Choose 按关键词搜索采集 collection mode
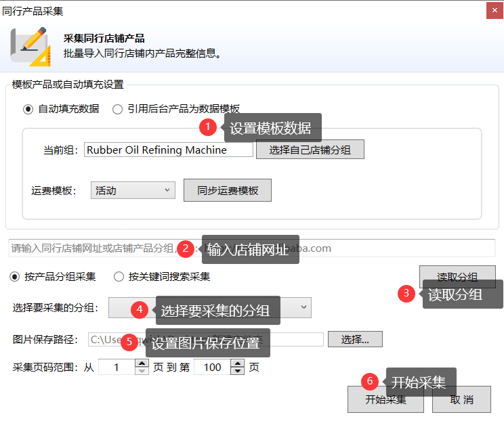This screenshot has height=421, width=504. tap(119, 276)
